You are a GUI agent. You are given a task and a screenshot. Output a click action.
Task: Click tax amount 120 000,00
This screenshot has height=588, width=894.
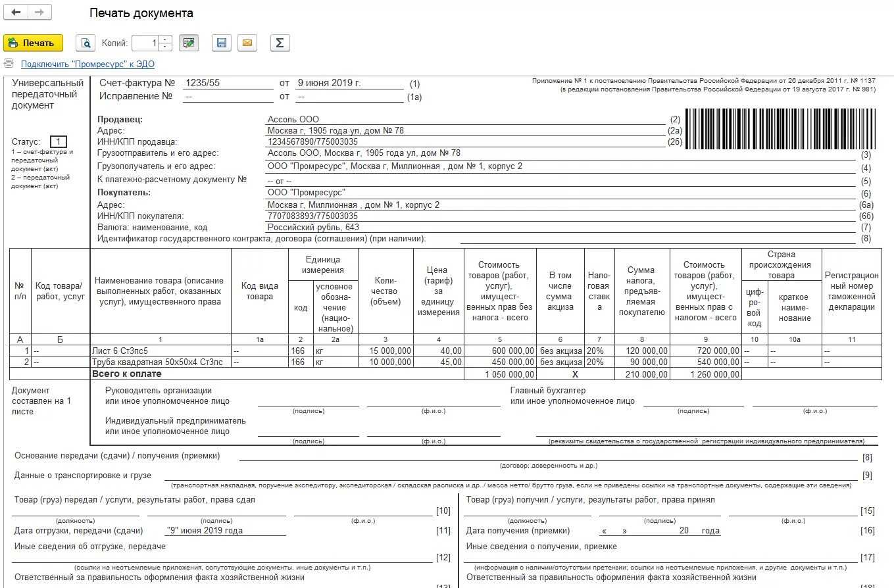pyautogui.click(x=641, y=351)
